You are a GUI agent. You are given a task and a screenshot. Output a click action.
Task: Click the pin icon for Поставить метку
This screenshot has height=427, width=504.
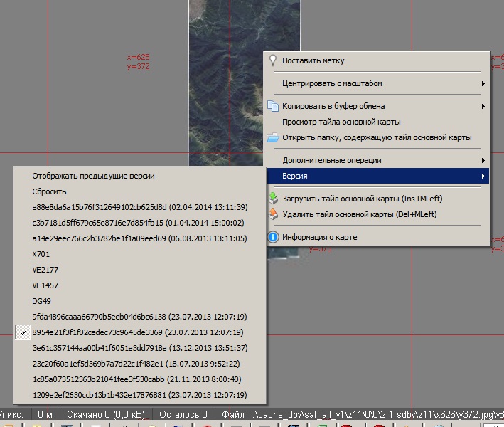point(272,61)
